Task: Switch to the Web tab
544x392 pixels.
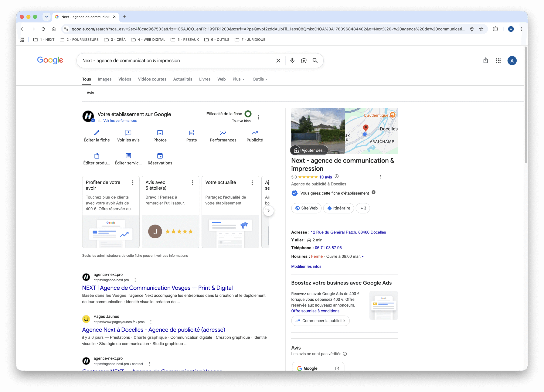Action: [x=221, y=79]
